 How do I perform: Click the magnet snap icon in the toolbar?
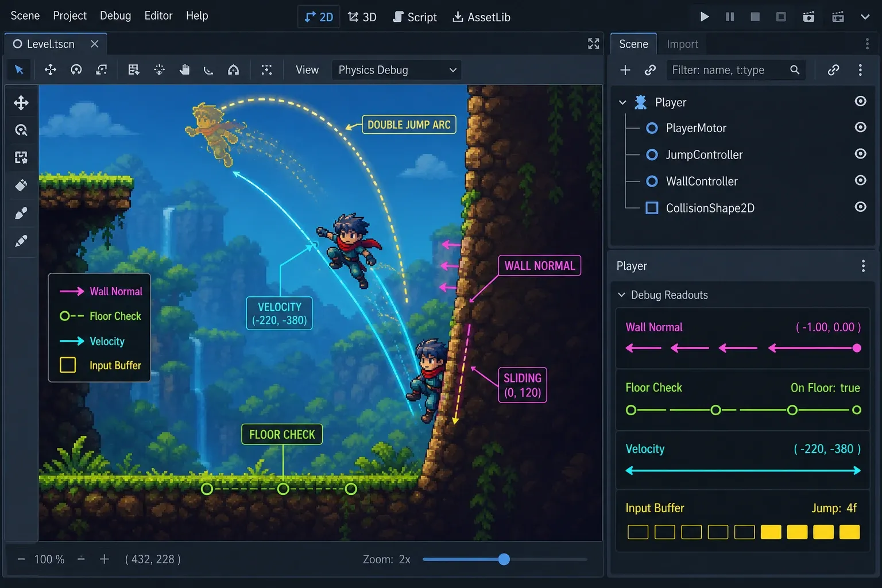point(233,69)
